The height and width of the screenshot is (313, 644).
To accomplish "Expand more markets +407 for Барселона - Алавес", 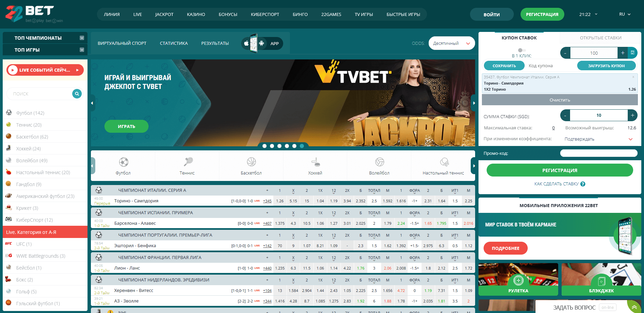I will [x=267, y=223].
